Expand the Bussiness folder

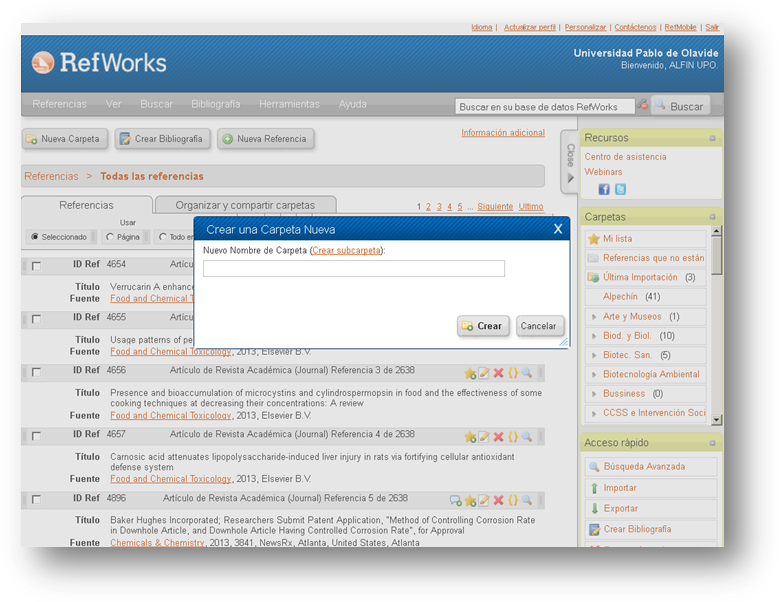click(594, 394)
